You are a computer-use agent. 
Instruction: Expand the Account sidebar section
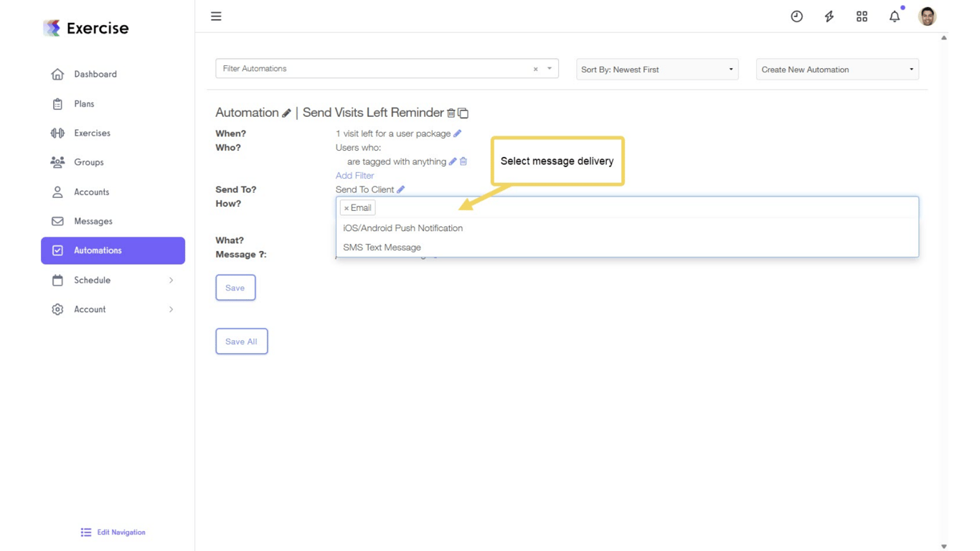click(x=90, y=309)
